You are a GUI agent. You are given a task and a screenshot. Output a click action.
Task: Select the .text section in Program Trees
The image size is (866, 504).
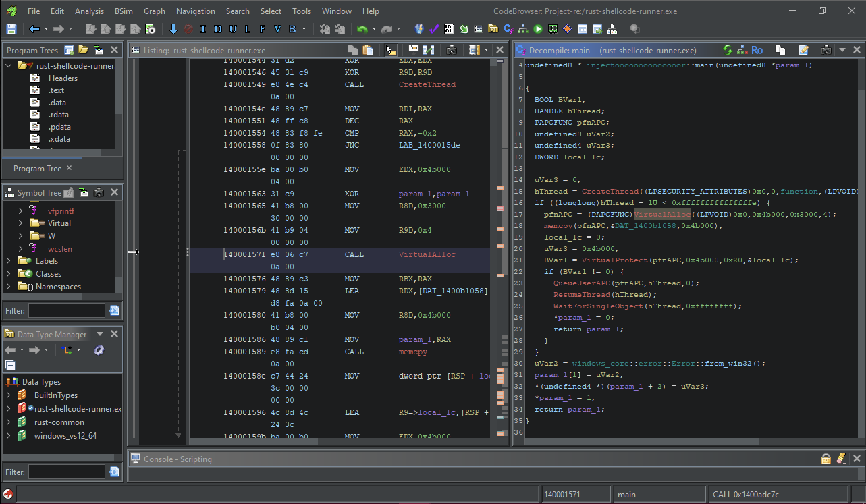coord(56,90)
